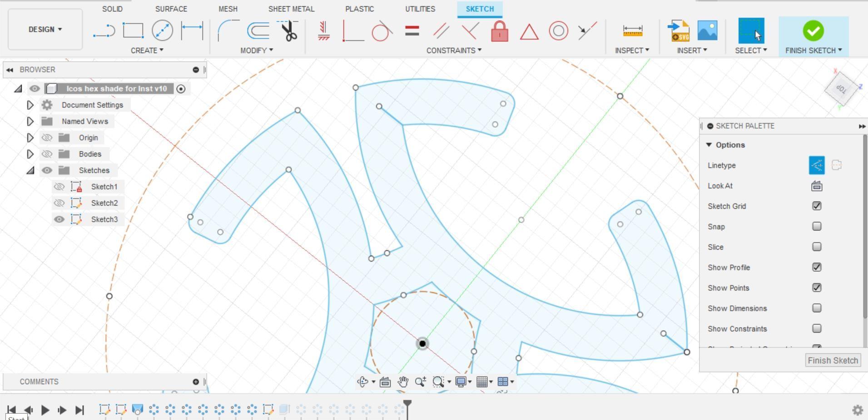Uncheck the Show Profile checkbox
This screenshot has width=868, height=420.
click(x=817, y=267)
